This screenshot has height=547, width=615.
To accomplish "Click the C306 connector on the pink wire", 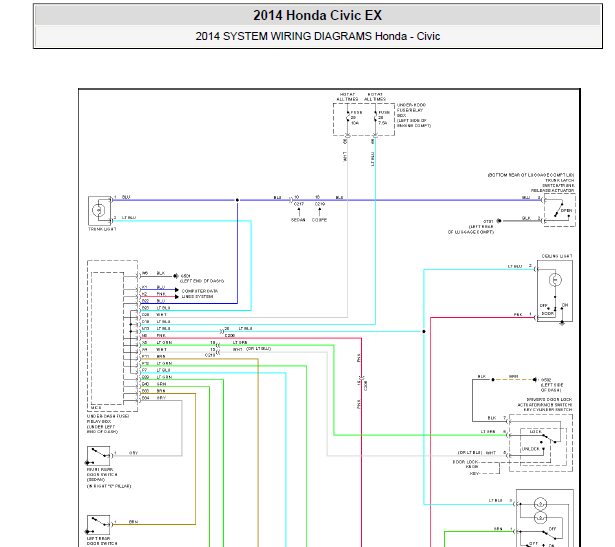I will coord(362,379).
